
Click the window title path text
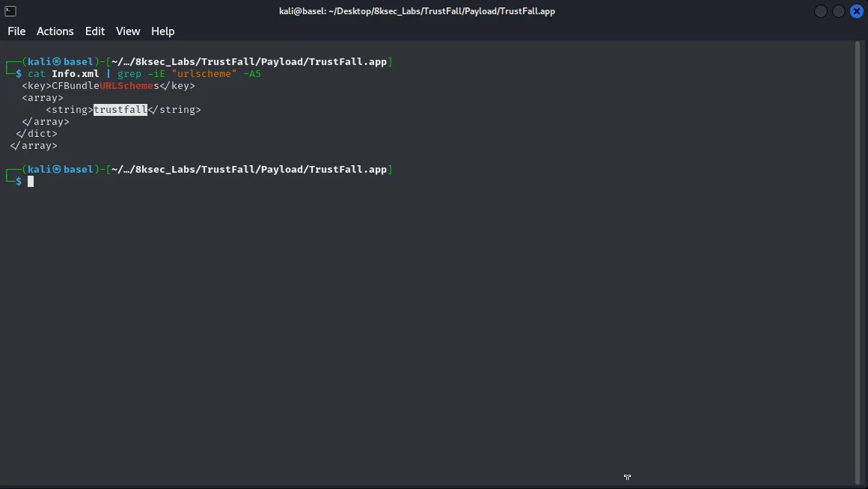(x=417, y=11)
